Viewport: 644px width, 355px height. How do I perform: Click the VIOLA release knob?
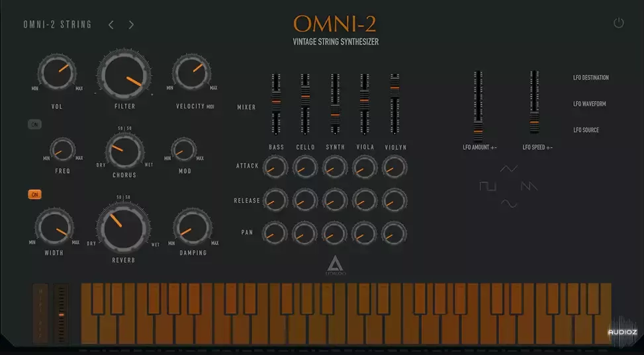point(365,200)
